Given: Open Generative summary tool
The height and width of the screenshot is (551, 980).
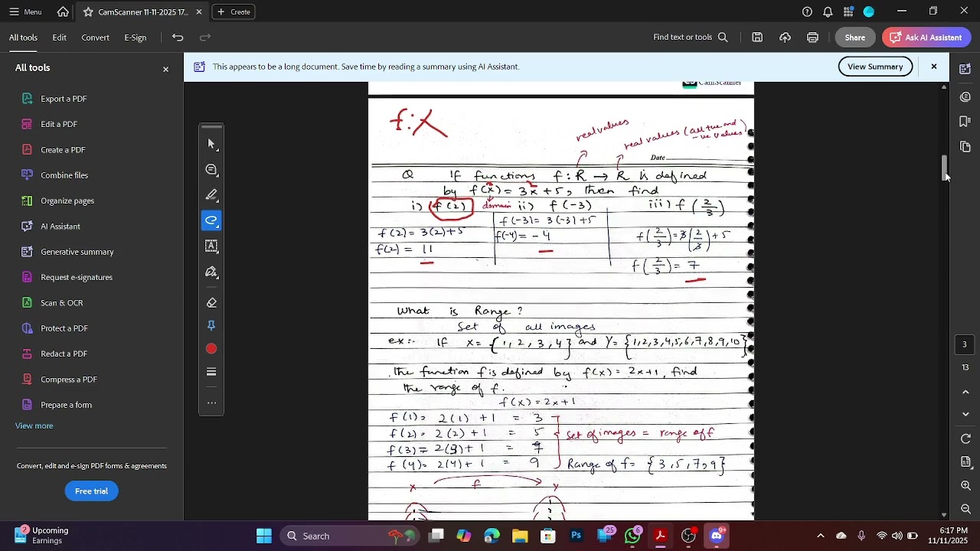Looking at the screenshot, I should click(x=77, y=252).
